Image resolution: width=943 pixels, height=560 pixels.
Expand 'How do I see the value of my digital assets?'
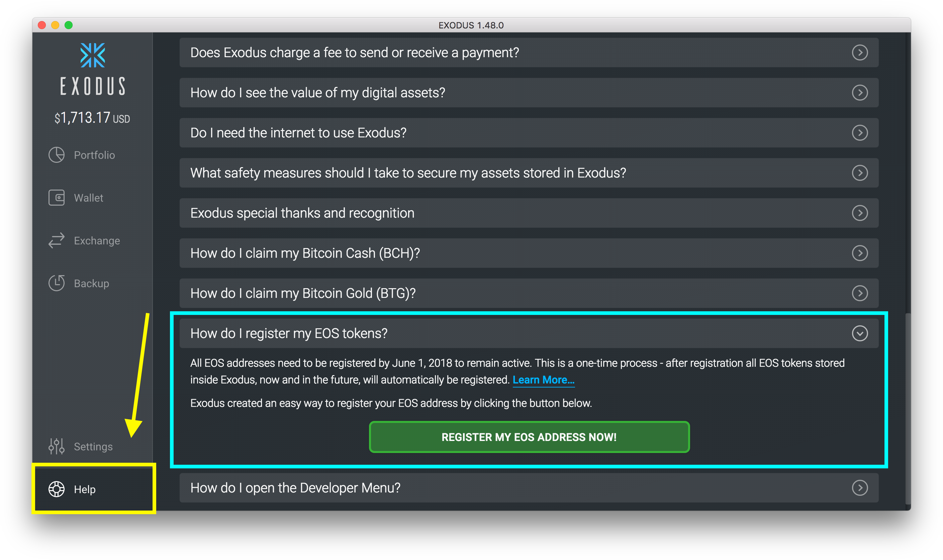860,93
